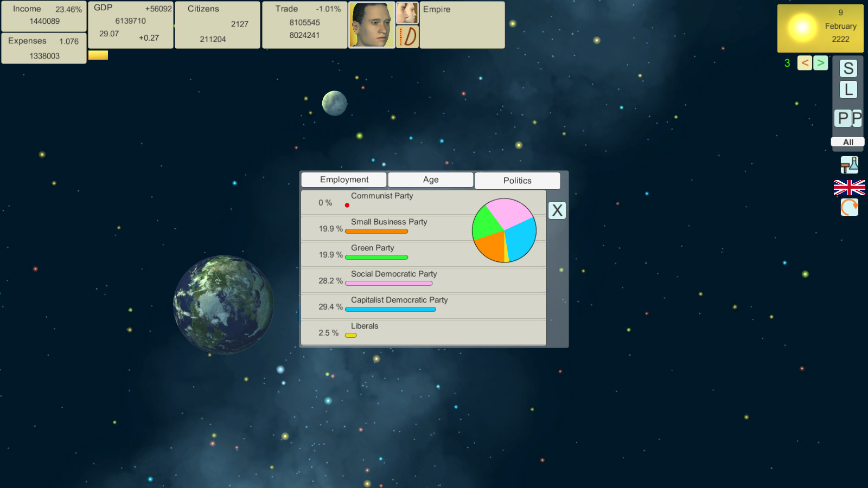Click the orange D icon under faces
Viewport: 868px width, 488px height.
click(407, 37)
